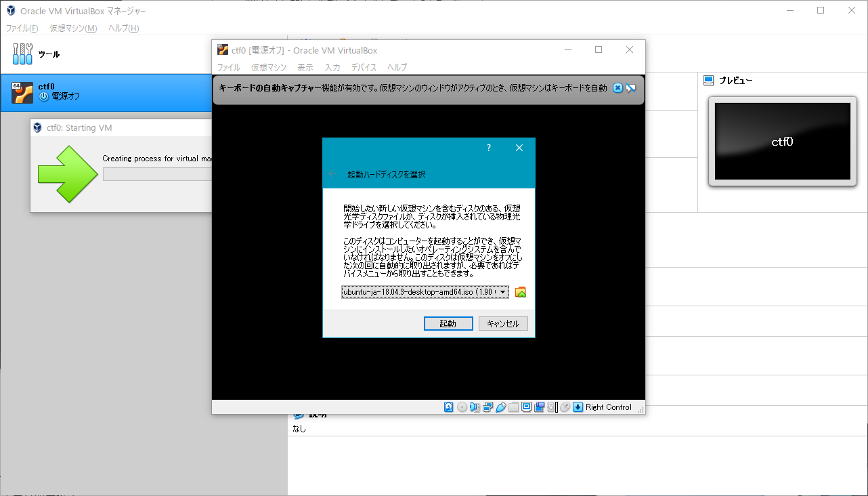Click the progress bar in Starting VM dialog
This screenshot has height=496, width=868.
coord(157,175)
